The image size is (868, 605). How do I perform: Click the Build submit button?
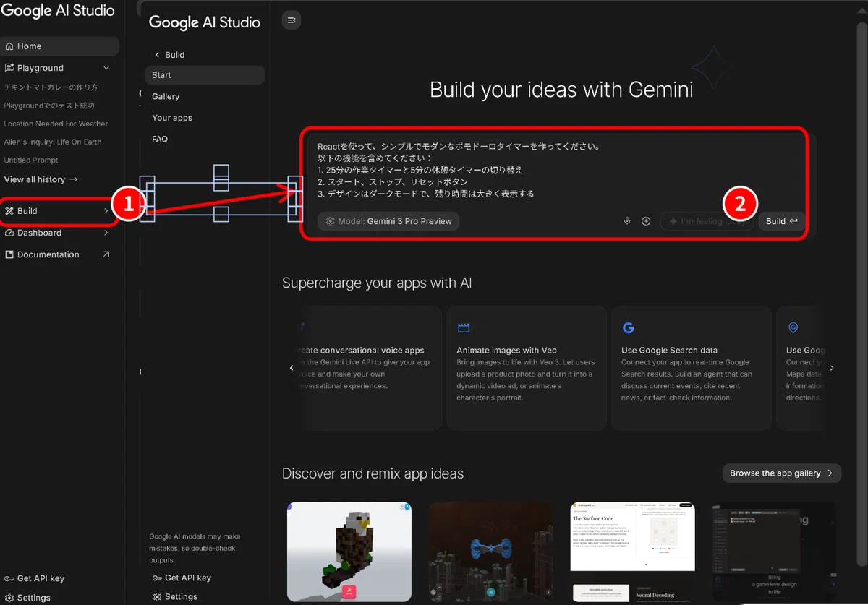pos(781,221)
